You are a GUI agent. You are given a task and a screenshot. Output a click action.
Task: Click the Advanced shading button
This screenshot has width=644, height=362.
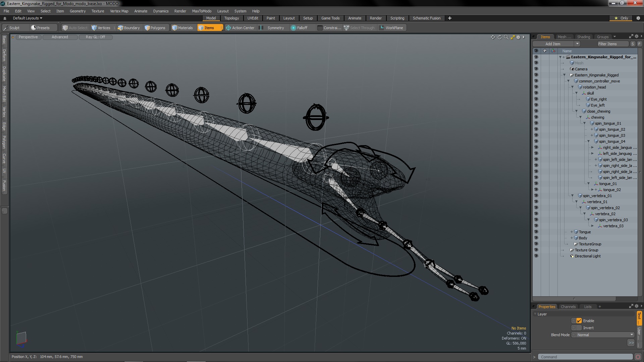point(60,37)
